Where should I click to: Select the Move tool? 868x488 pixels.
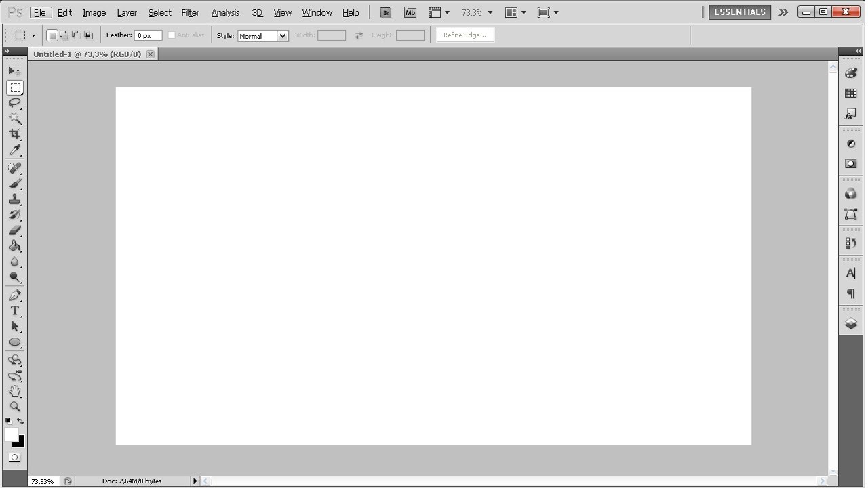[x=15, y=71]
